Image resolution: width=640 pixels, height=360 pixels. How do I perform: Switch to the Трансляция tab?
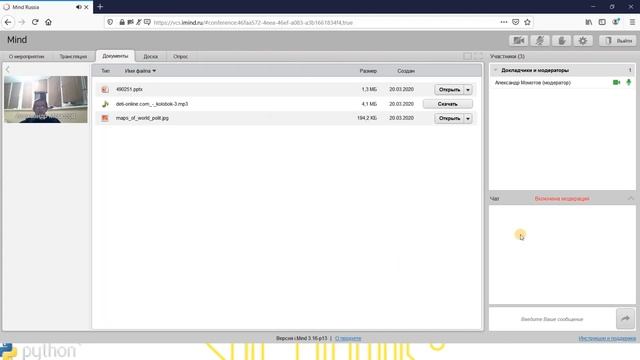(73, 56)
